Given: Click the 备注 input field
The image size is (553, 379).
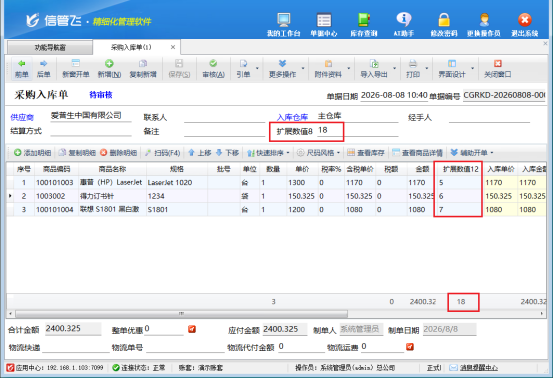Looking at the screenshot, I should coord(224,131).
